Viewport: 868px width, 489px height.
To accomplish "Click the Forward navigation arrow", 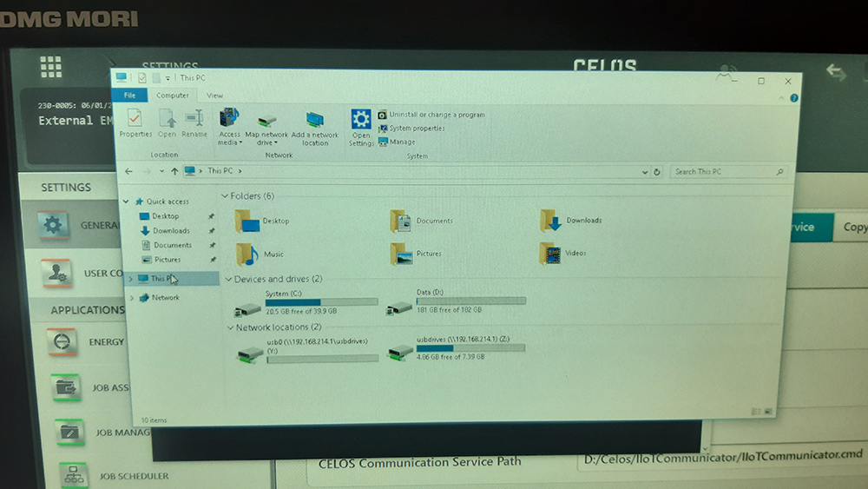I will tap(147, 172).
